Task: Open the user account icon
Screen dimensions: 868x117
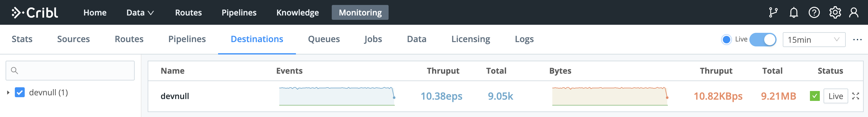Action: (853, 12)
